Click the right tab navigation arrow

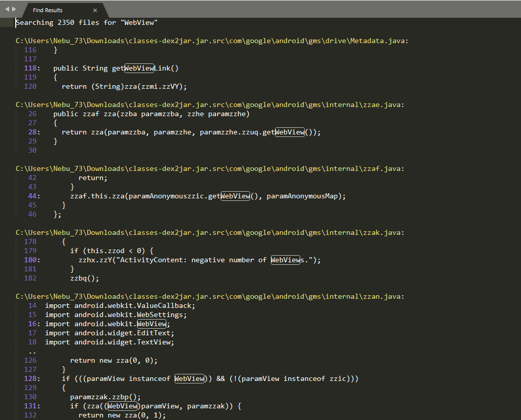pos(14,9)
